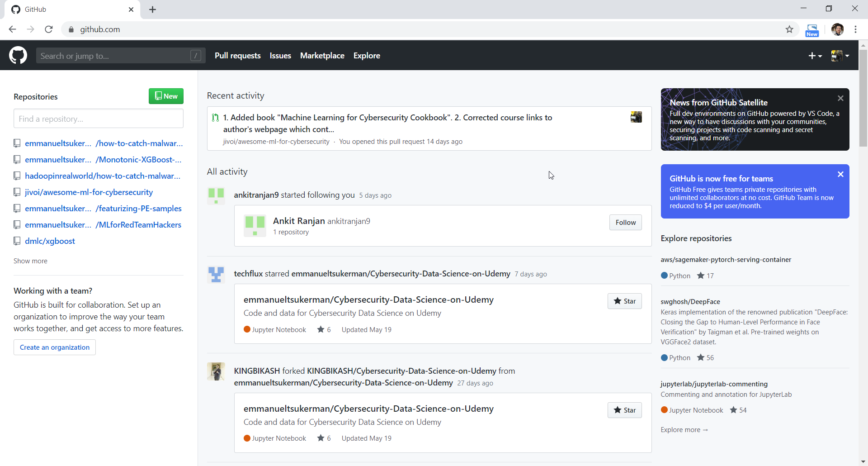Follow Ankit Ranjan

pyautogui.click(x=625, y=223)
